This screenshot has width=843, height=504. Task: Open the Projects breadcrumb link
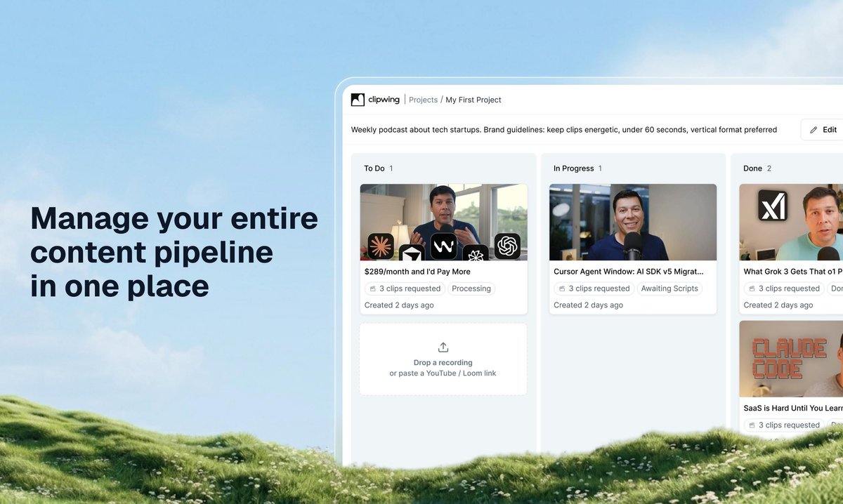[423, 100]
